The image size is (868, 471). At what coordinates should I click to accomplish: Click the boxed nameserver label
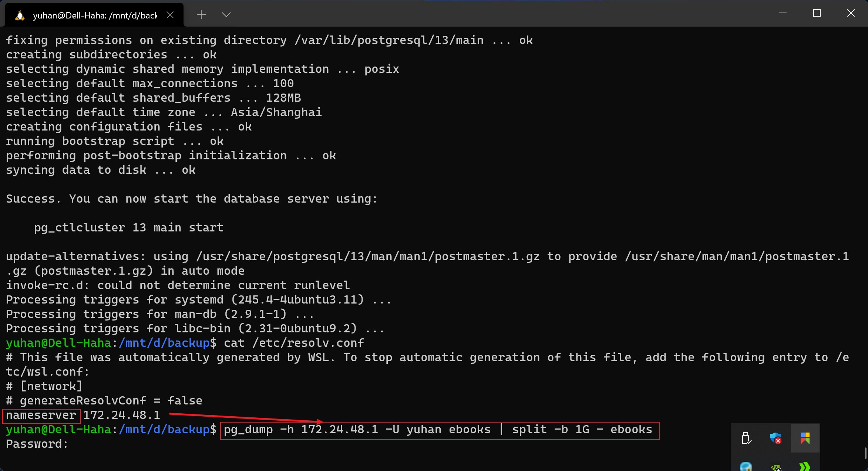click(x=41, y=415)
